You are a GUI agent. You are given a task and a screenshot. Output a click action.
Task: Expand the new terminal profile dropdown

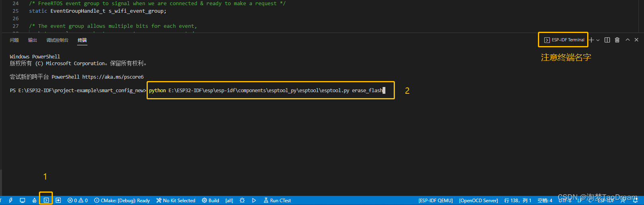point(598,40)
